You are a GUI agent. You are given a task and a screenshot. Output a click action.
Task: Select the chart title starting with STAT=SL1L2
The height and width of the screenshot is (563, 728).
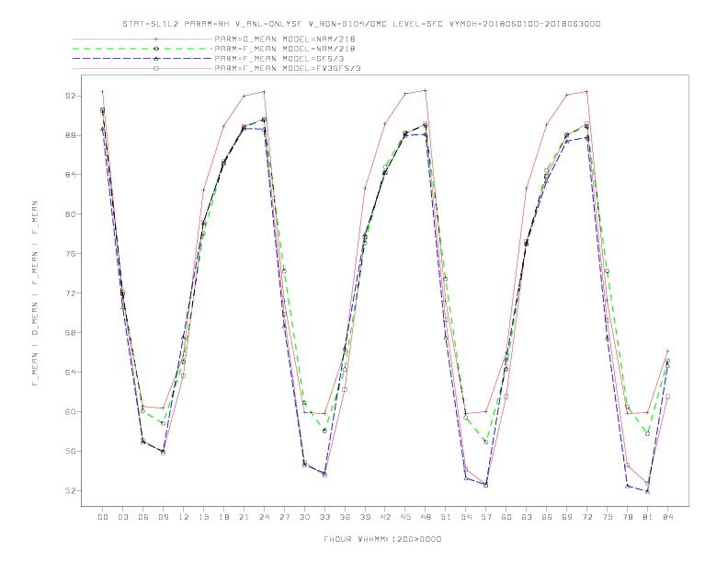coord(361,24)
